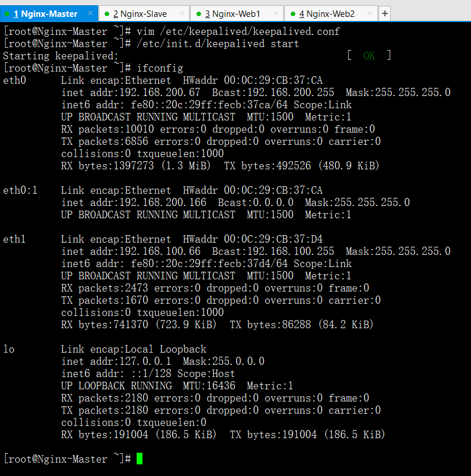Click 'collisions:0 txqueuelen:0' line
Image resolution: width=471 pixels, height=476 pixels.
[x=134, y=422]
